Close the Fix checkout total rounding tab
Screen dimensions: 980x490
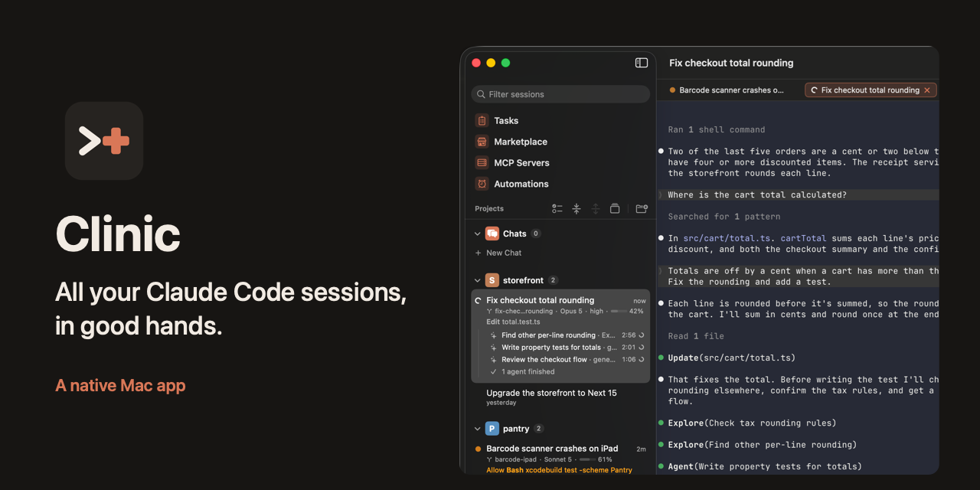[927, 90]
